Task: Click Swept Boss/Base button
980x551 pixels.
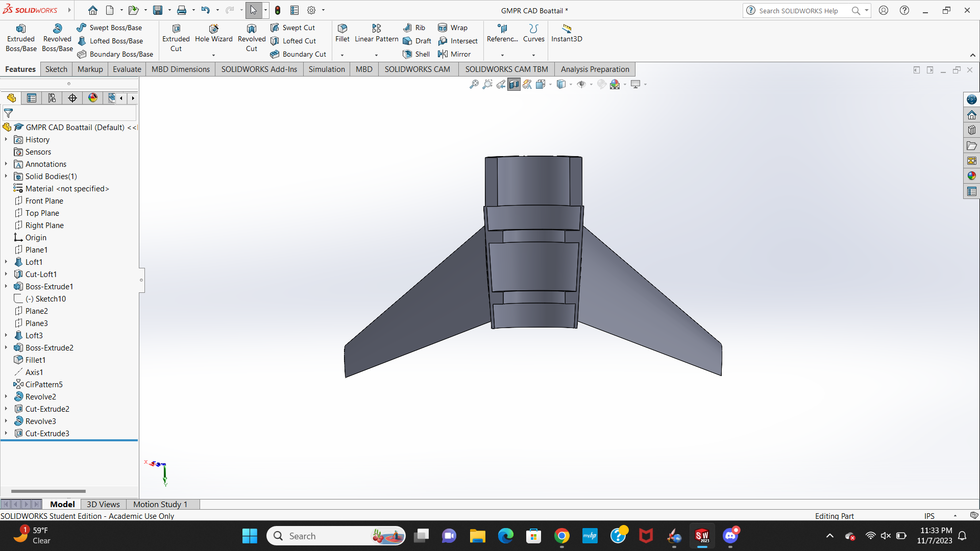Action: coord(109,28)
